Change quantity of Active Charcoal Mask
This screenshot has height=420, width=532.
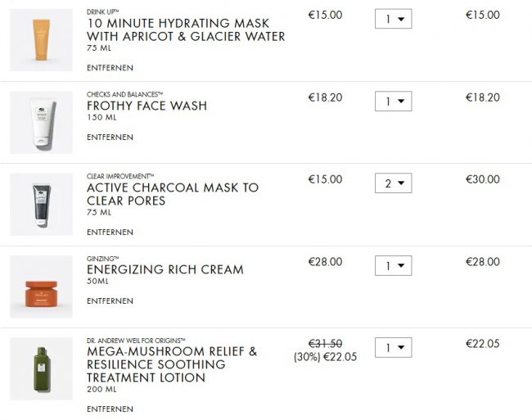393,183
